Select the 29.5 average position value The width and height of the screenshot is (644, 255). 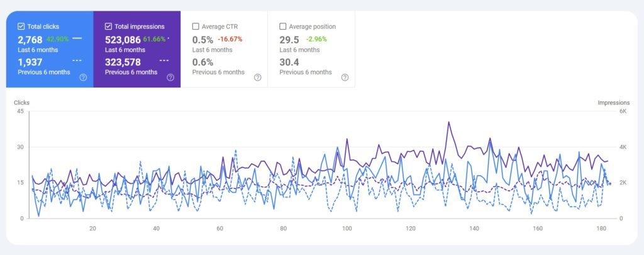289,40
